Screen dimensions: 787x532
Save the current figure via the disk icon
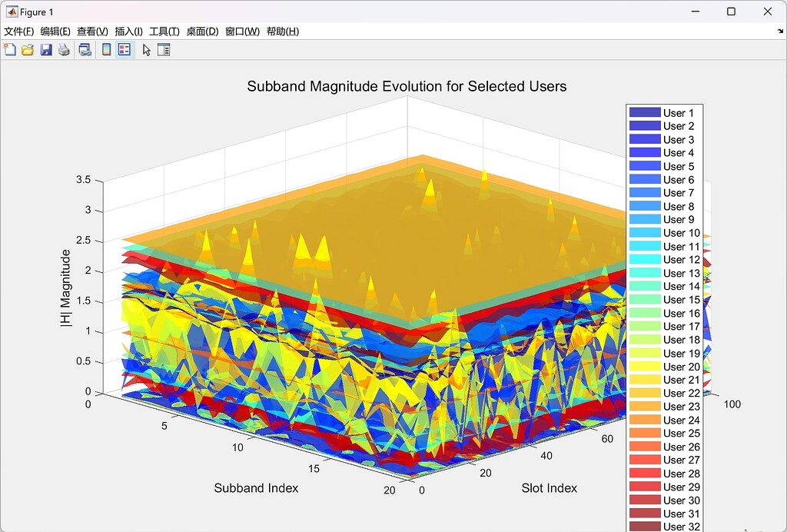point(45,48)
